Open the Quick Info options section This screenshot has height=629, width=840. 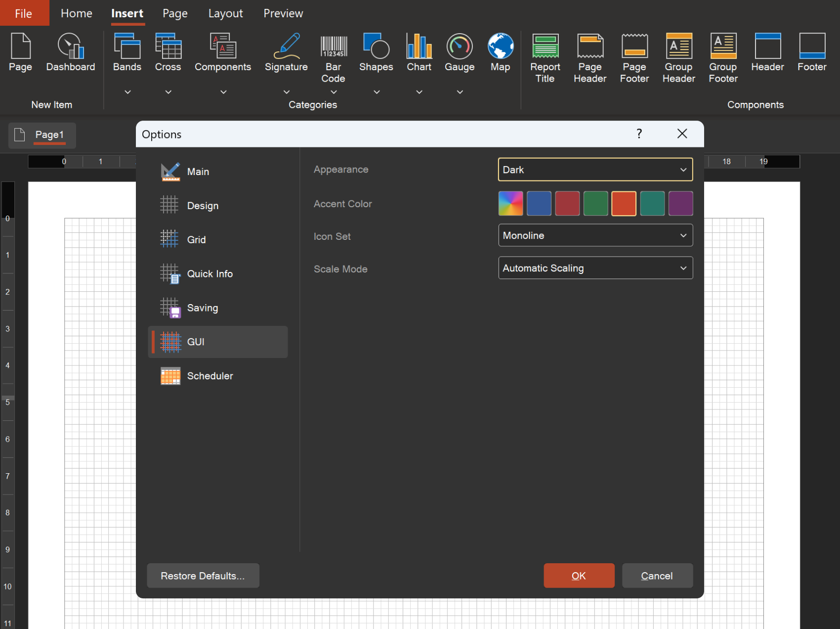coord(210,274)
